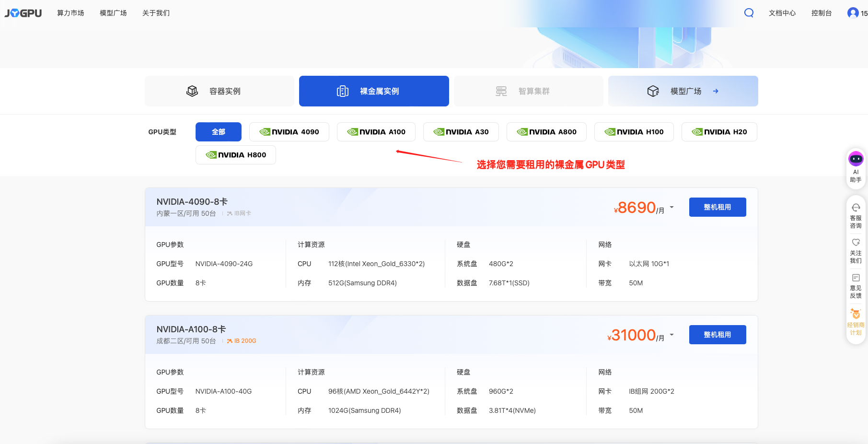Click the 480G*2 system disk value

coord(501,264)
